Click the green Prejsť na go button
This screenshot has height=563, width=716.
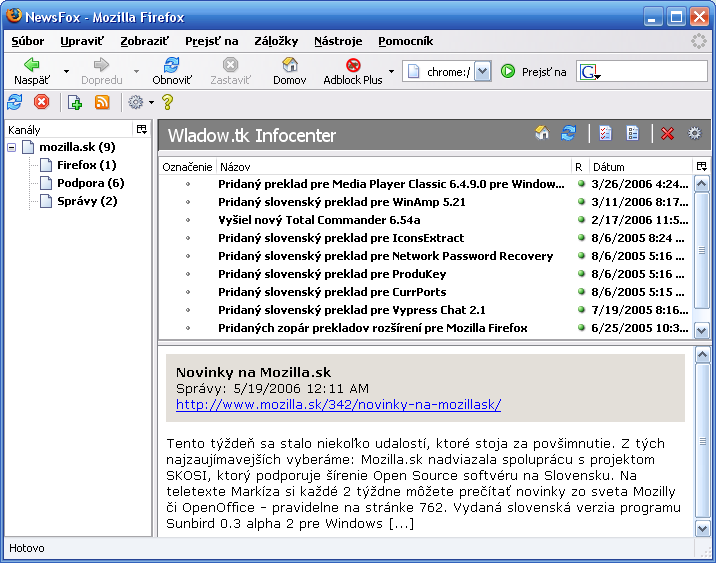pyautogui.click(x=508, y=71)
